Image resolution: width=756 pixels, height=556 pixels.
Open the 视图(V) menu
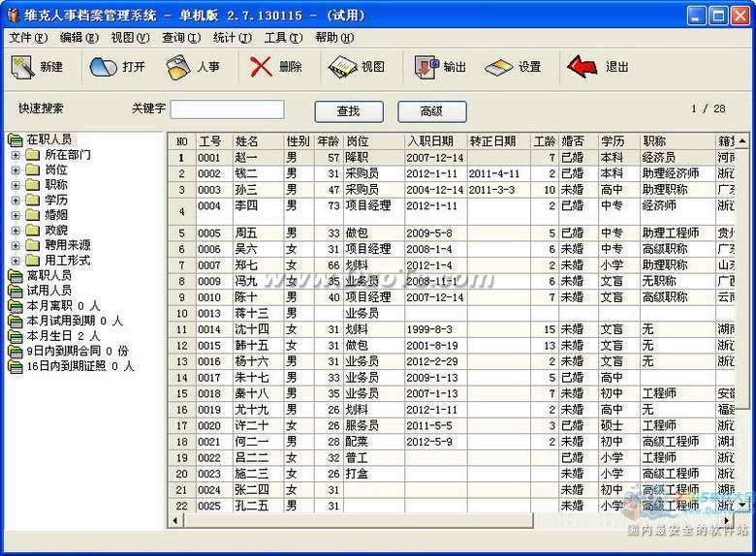pos(130,38)
